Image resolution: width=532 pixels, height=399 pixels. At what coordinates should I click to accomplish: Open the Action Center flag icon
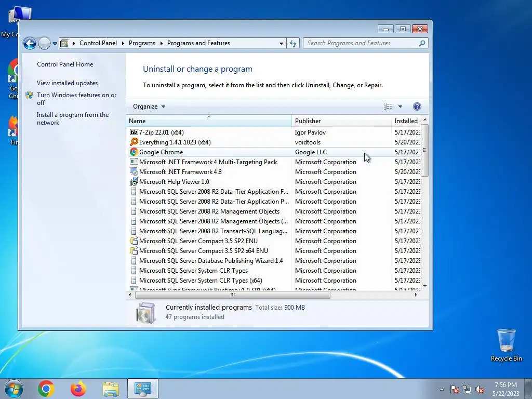coord(455,389)
